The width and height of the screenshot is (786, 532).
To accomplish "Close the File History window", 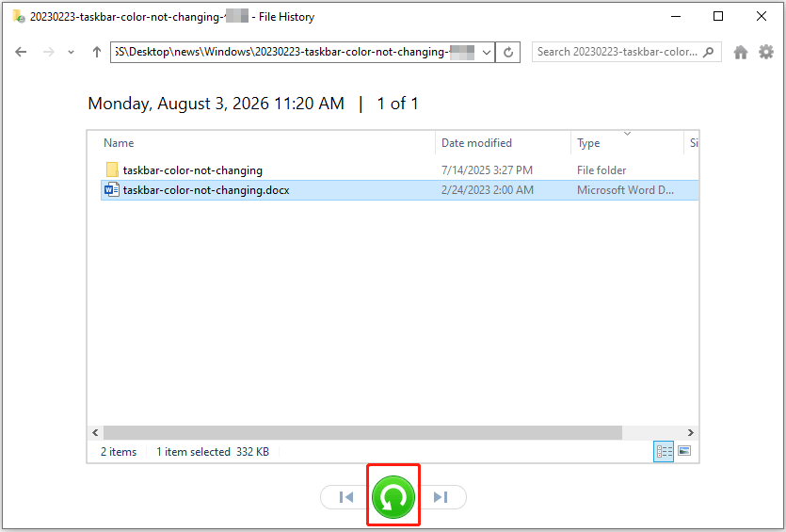I will tap(761, 16).
